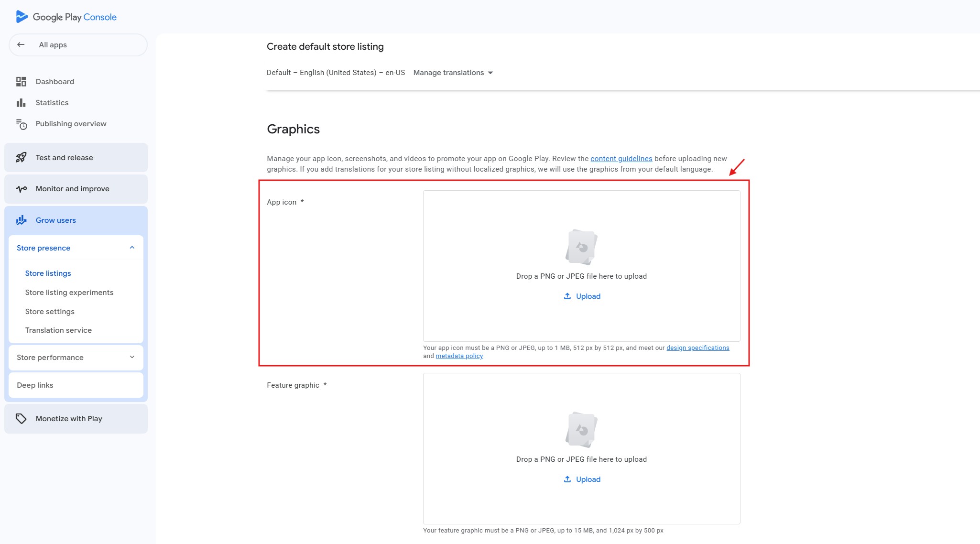Upload an App icon file
Viewport: 980px width, 544px height.
(x=582, y=296)
